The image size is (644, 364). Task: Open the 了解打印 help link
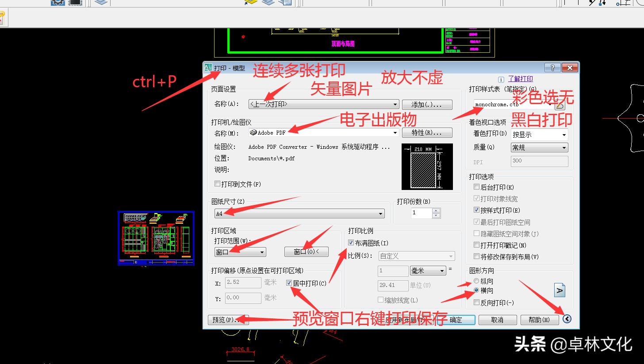coord(521,79)
